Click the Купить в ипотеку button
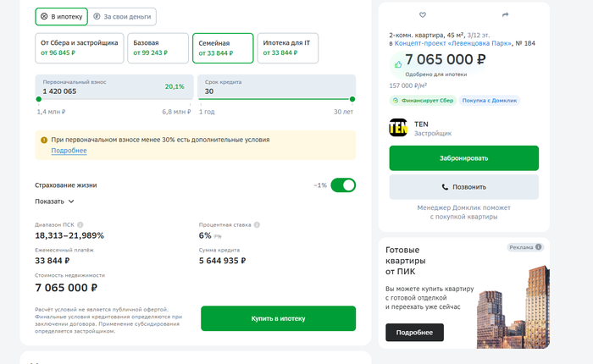 [278, 318]
